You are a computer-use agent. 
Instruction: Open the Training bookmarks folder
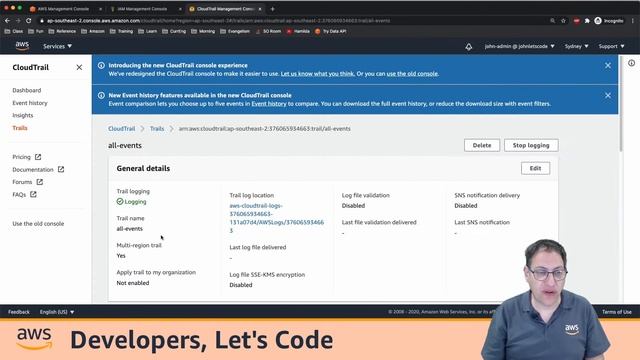tap(121, 31)
